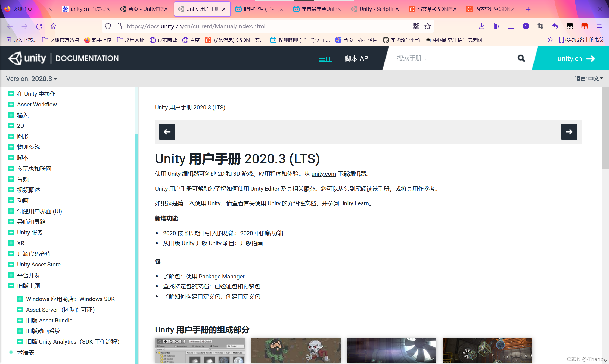609x364 pixels.
Task: Click the Unity editor screenshot thumbnail
Action: [200, 351]
